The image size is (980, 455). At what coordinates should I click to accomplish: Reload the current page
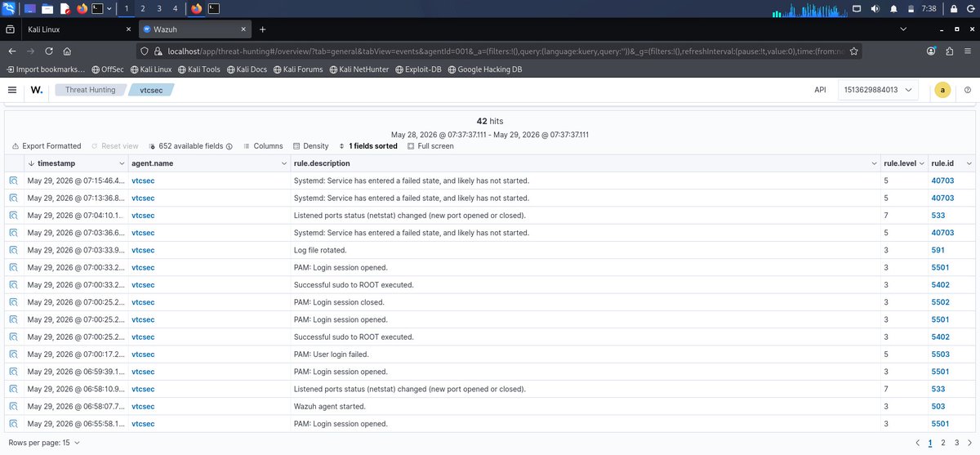click(x=49, y=50)
